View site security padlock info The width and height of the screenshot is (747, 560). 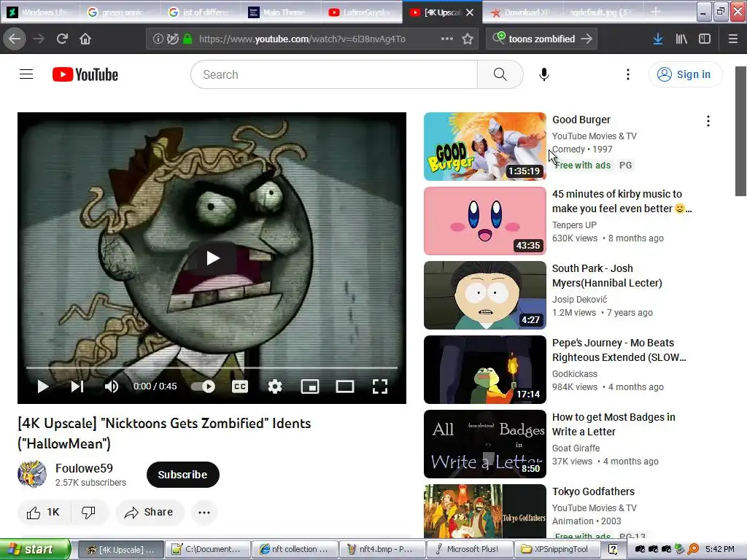[x=187, y=39]
